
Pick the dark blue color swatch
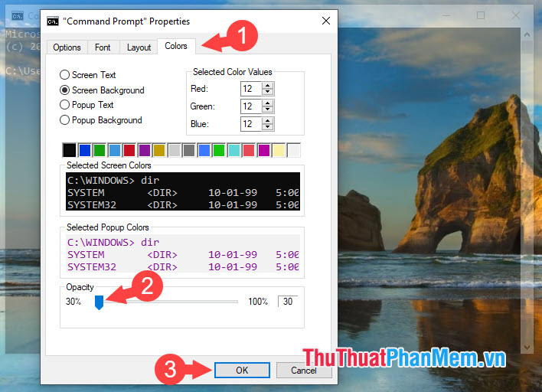85,150
